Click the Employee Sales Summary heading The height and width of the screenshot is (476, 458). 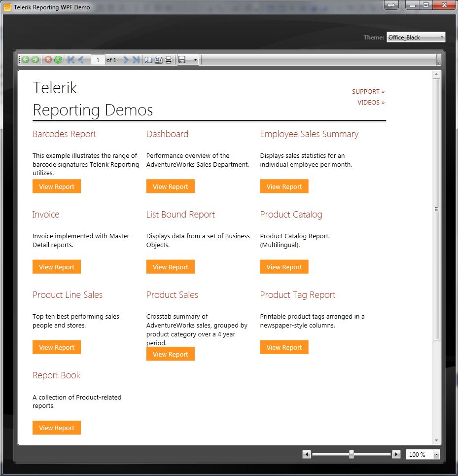click(x=309, y=134)
